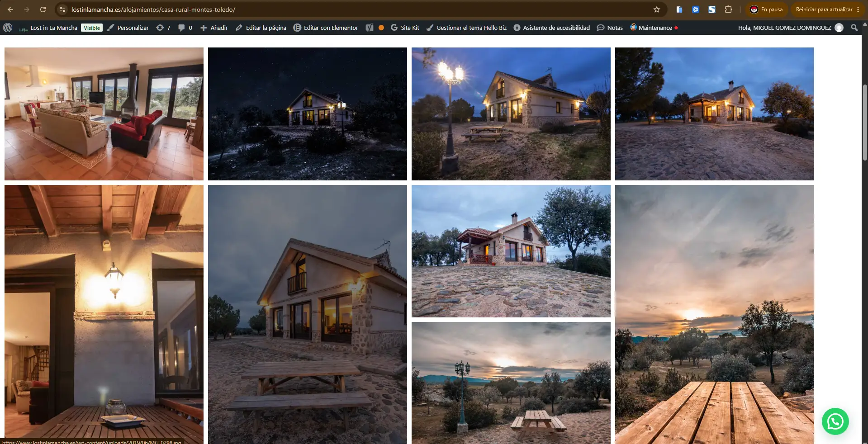Screen dimensions: 868x444
Task: Click the En pausa profile chip
Action: coord(767,9)
